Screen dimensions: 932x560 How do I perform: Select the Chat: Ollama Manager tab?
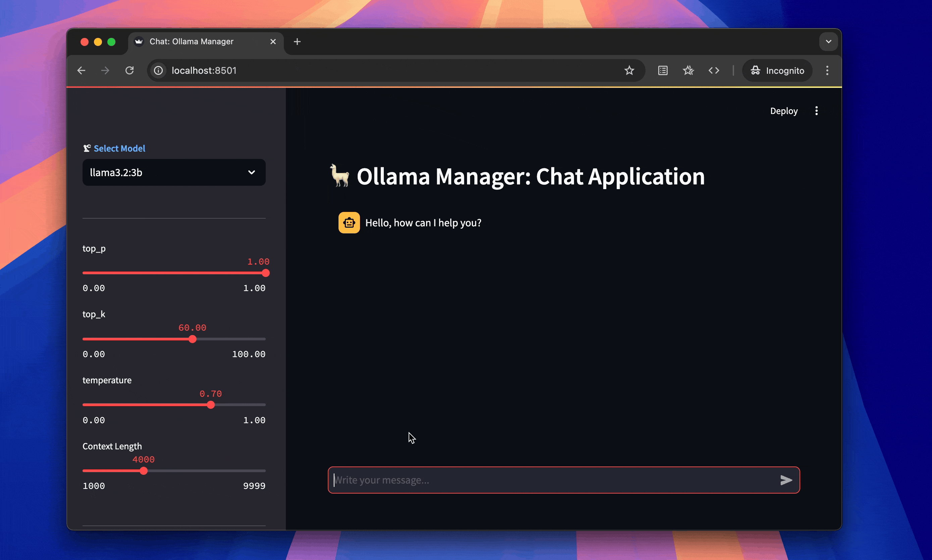tap(191, 42)
